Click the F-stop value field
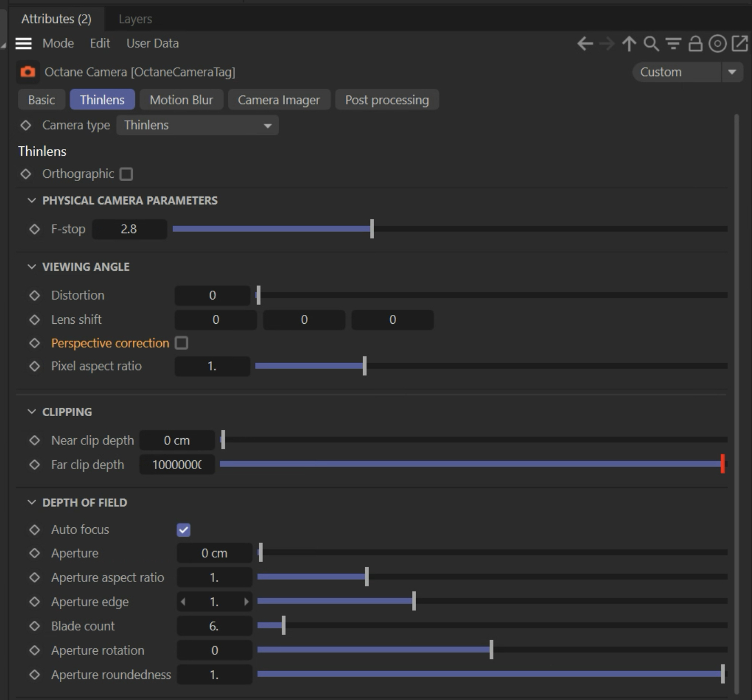This screenshot has width=752, height=700. pyautogui.click(x=129, y=229)
